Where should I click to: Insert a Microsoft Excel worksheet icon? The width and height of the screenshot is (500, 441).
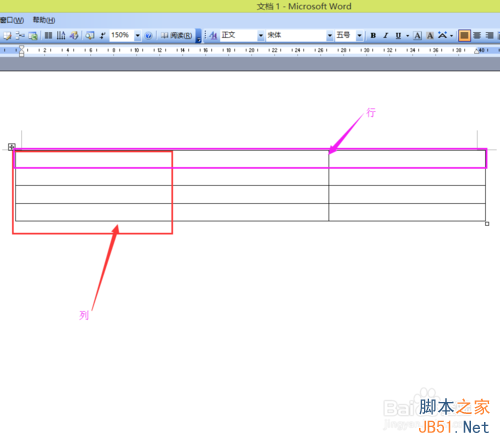point(33,35)
